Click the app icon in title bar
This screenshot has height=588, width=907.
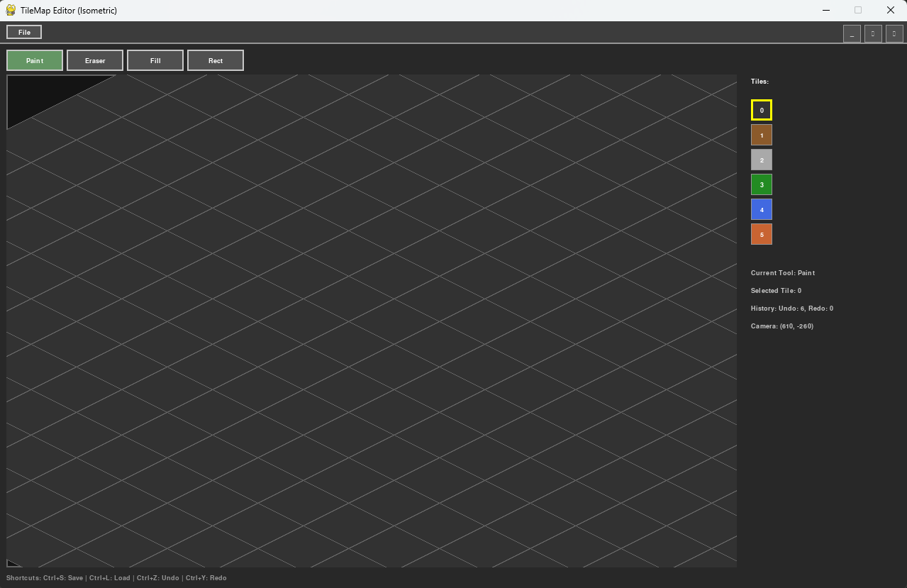pos(11,10)
